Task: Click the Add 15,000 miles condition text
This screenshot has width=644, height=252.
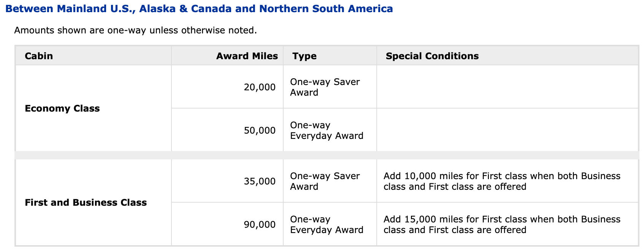Action: [502, 225]
